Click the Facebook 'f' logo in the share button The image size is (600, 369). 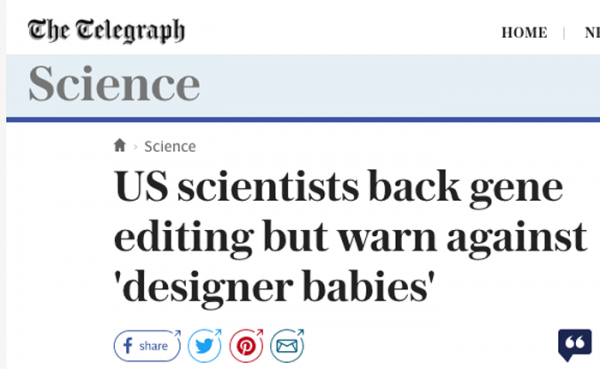(x=128, y=346)
